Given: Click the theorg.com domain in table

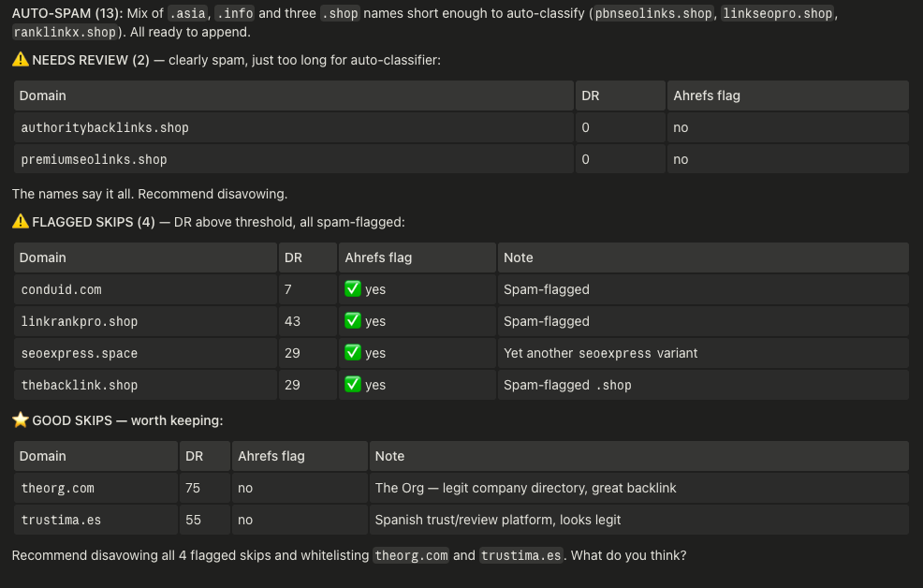Looking at the screenshot, I should (x=58, y=488).
